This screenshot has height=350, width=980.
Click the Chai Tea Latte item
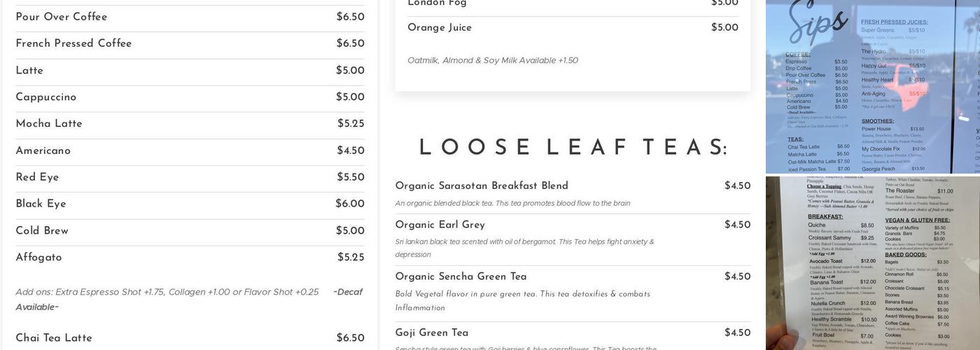pos(54,338)
